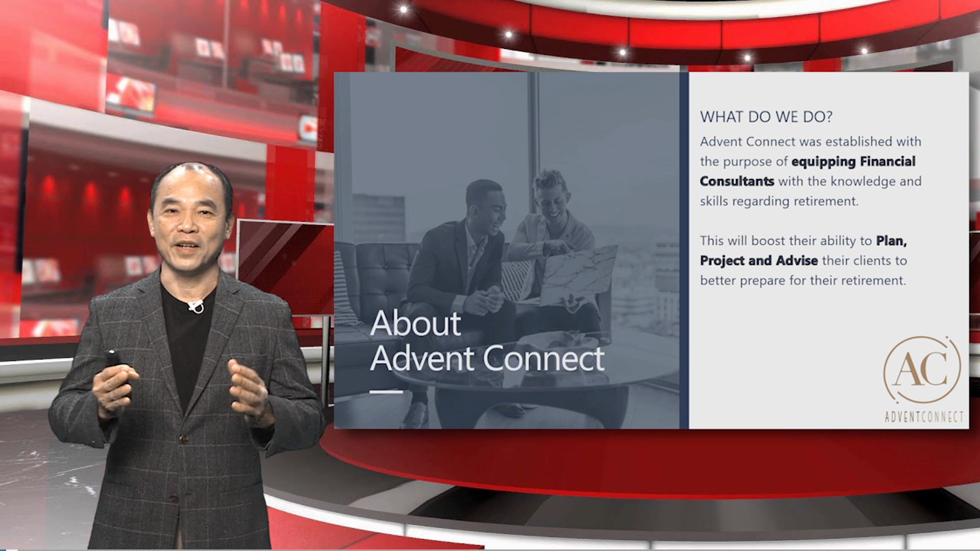Click bold 'Plan,' text on slide
The image size is (980, 551).
891,241
